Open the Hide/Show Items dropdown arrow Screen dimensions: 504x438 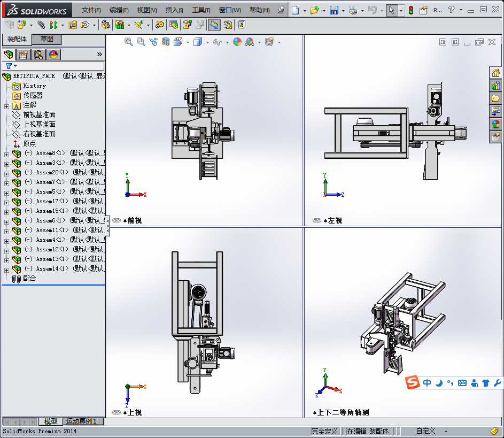coord(227,42)
